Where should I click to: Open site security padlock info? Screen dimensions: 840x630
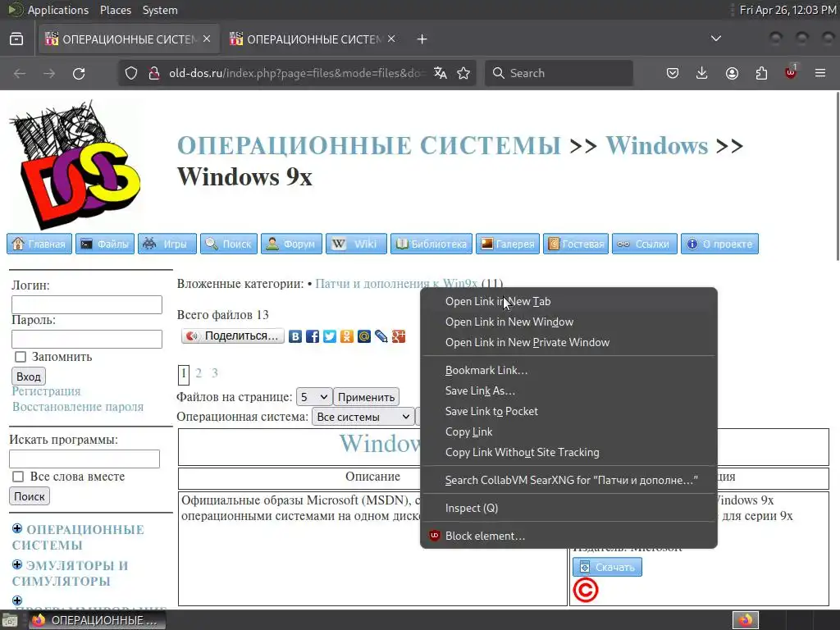pyautogui.click(x=154, y=73)
